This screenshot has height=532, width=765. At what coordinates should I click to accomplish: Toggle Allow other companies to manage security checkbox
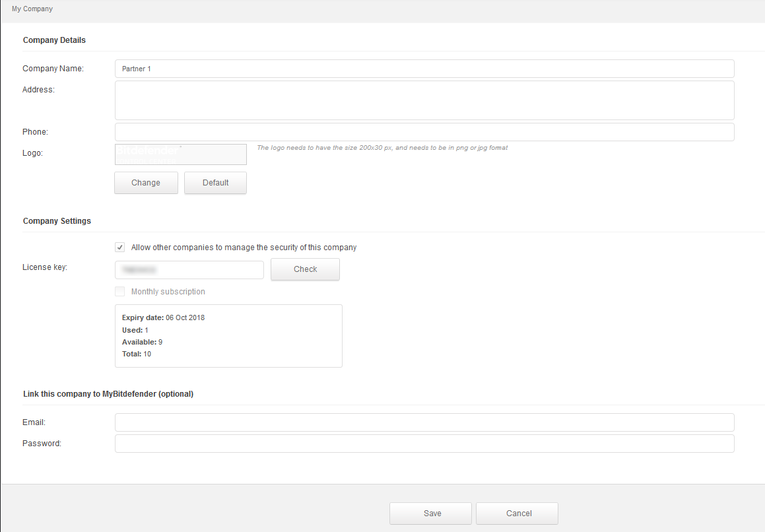(119, 248)
